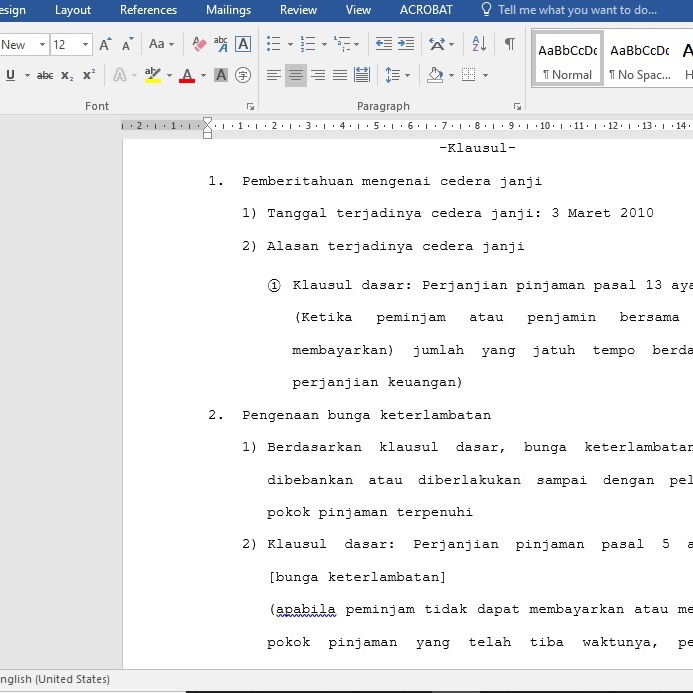The height and width of the screenshot is (693, 693).
Task: Apply the Normal style
Action: coord(567,61)
